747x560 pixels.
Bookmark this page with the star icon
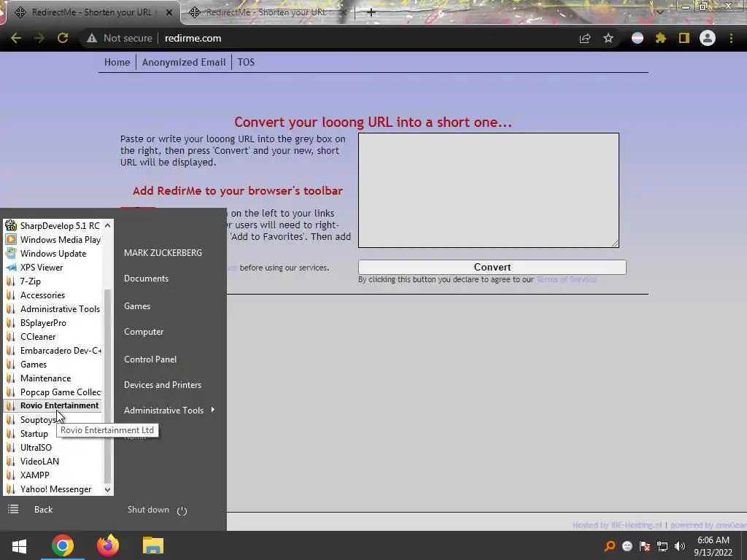pos(608,38)
